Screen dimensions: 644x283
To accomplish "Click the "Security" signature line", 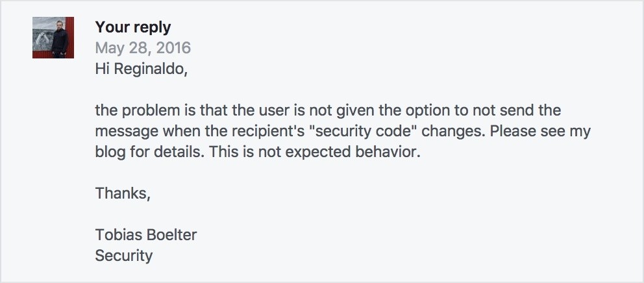I will coord(123,256).
